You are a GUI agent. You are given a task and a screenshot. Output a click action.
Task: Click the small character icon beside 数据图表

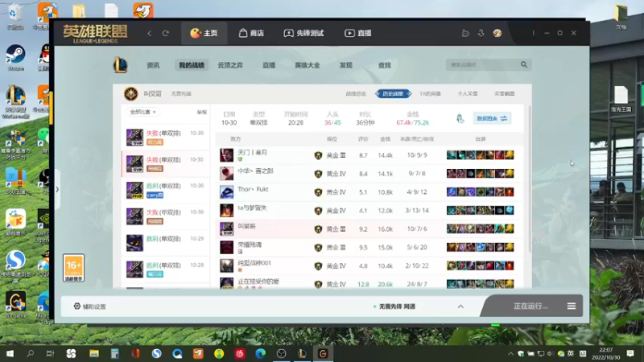[460, 118]
